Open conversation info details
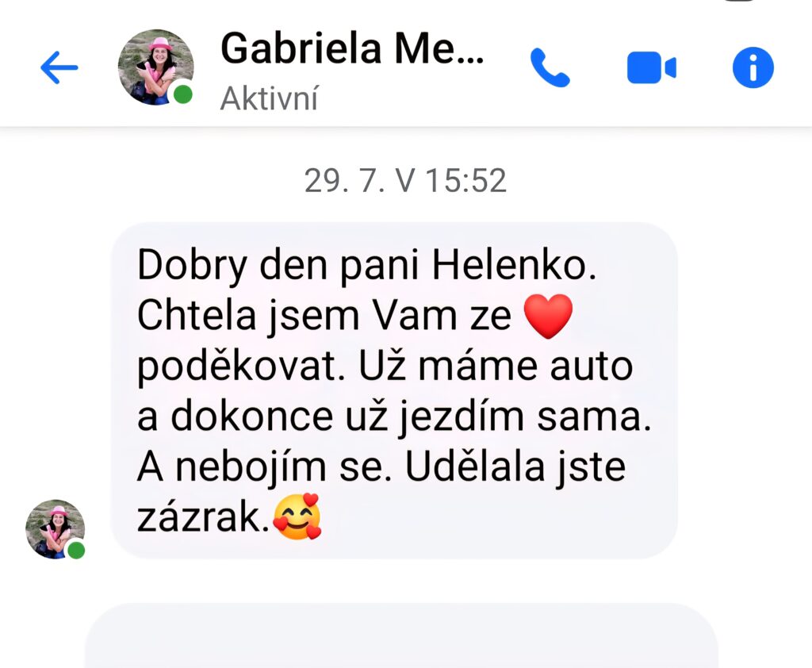The width and height of the screenshot is (812, 668). point(753,68)
